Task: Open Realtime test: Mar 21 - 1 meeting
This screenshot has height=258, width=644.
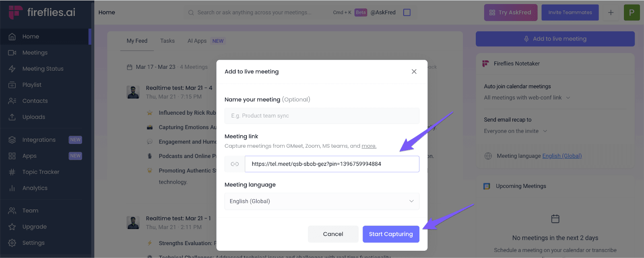Action: [x=178, y=218]
